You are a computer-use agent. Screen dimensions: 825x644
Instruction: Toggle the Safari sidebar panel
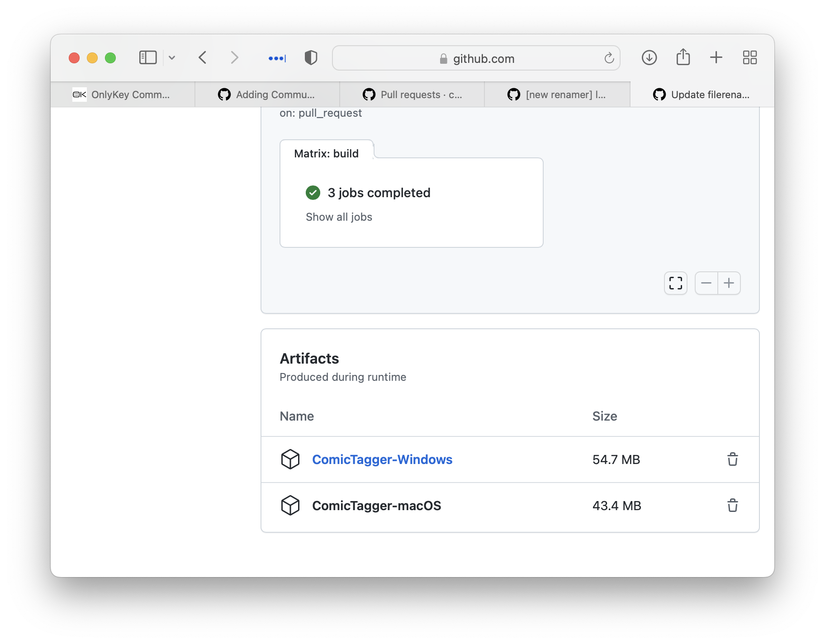click(147, 57)
